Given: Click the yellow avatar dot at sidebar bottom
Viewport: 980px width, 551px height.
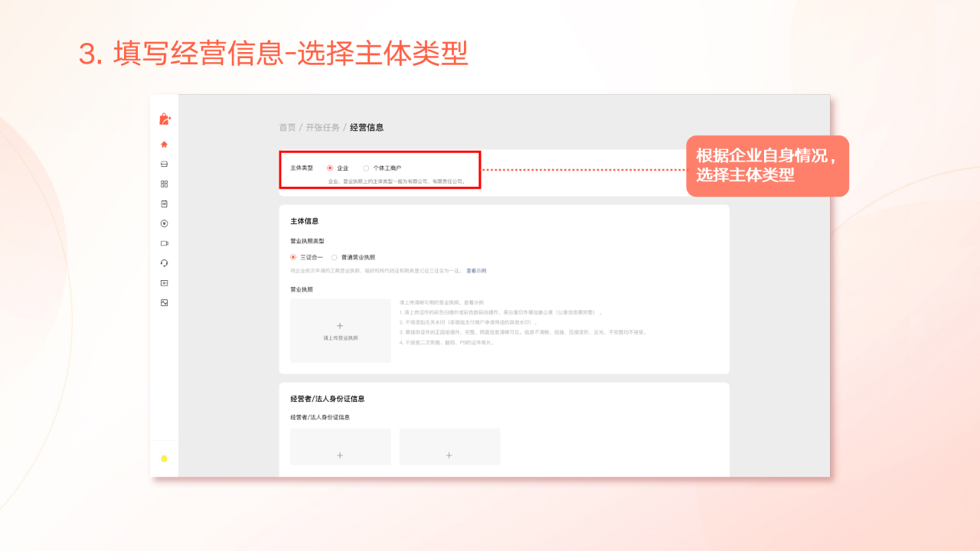Looking at the screenshot, I should (164, 459).
